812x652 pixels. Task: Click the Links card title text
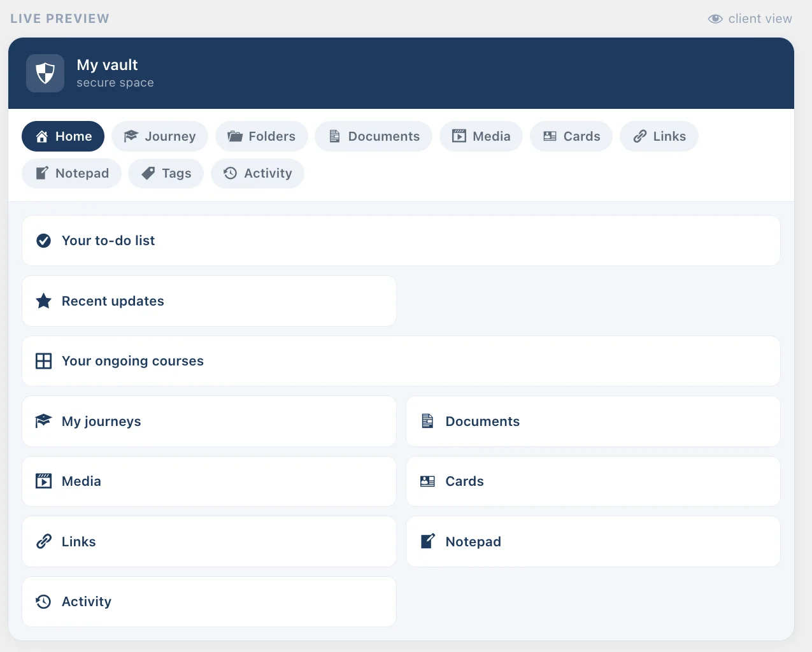[x=79, y=542]
